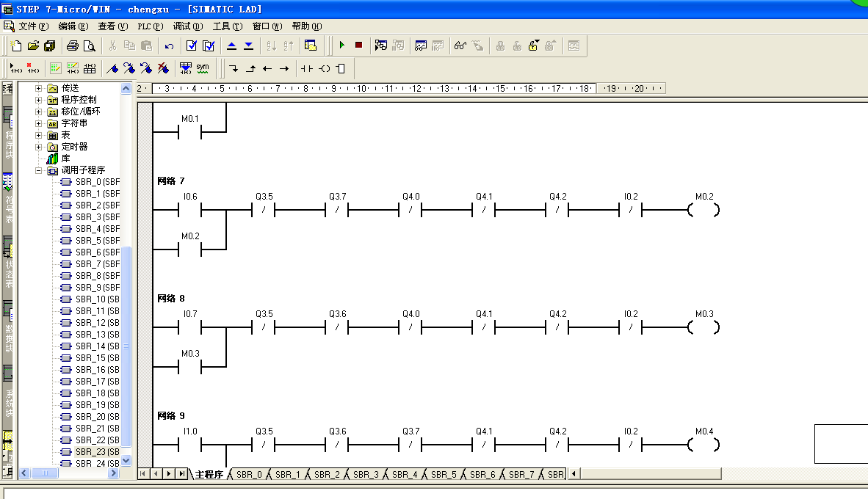Expand the 字符串 folder

click(39, 123)
